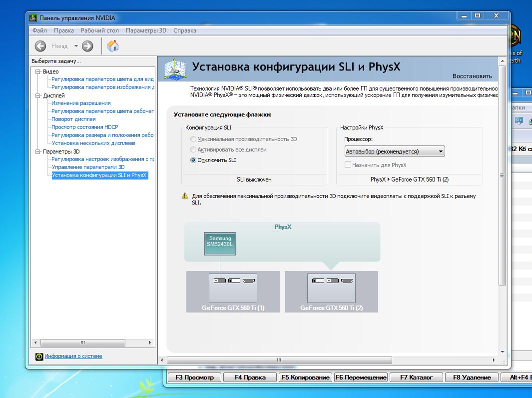Select 'Максимальная производительность 3D' radio button
This screenshot has width=532, height=398.
coord(193,139)
